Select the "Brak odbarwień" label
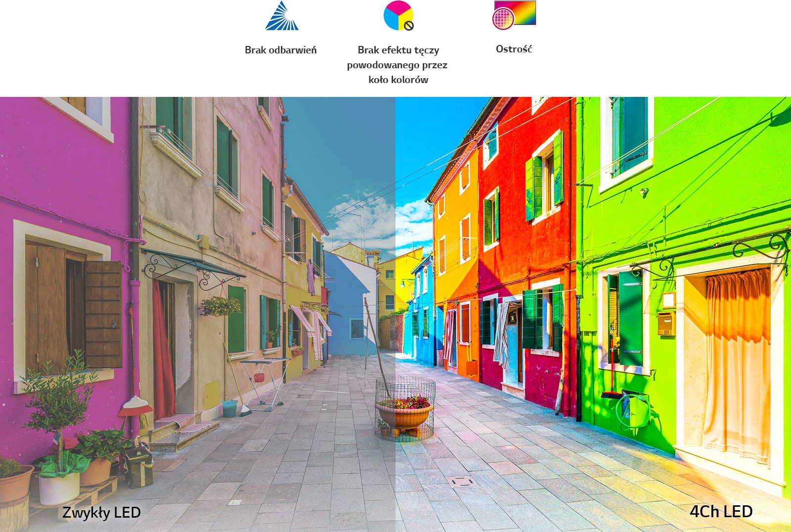Image resolution: width=791 pixels, height=532 pixels. click(x=281, y=50)
